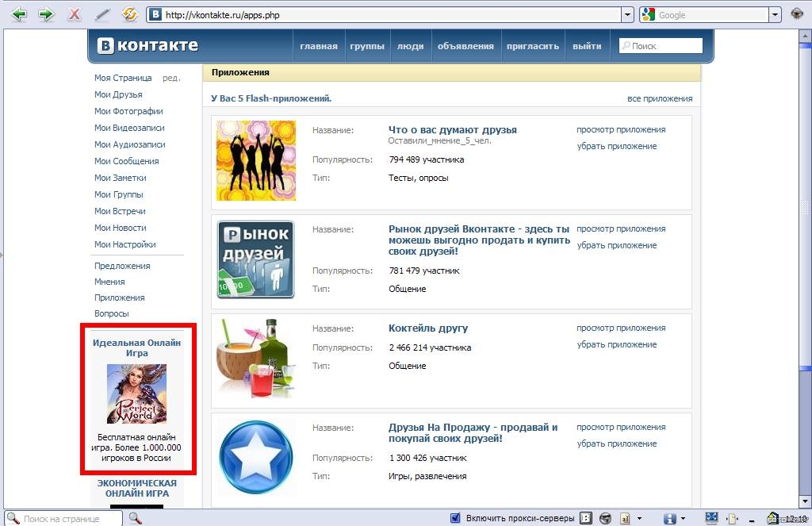Open the cocktail app thumbnail

pos(256,358)
